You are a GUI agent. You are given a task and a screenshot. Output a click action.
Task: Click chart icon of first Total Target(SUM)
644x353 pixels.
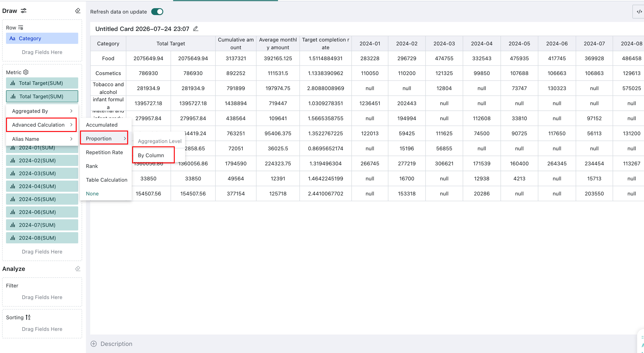point(12,83)
